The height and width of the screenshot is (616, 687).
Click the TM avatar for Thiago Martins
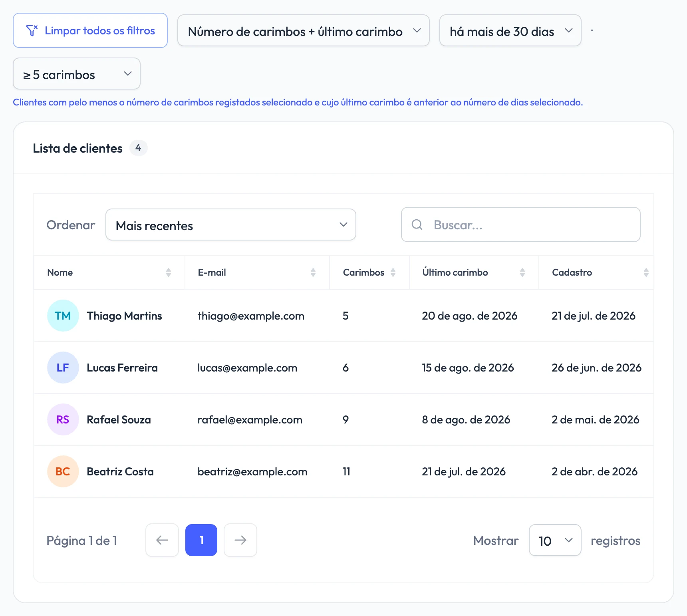pyautogui.click(x=63, y=316)
